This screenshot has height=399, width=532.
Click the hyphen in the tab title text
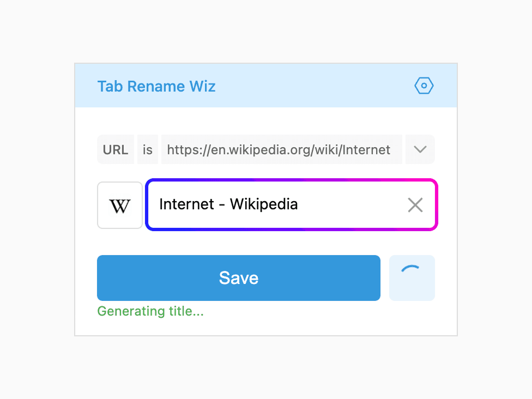click(x=222, y=205)
